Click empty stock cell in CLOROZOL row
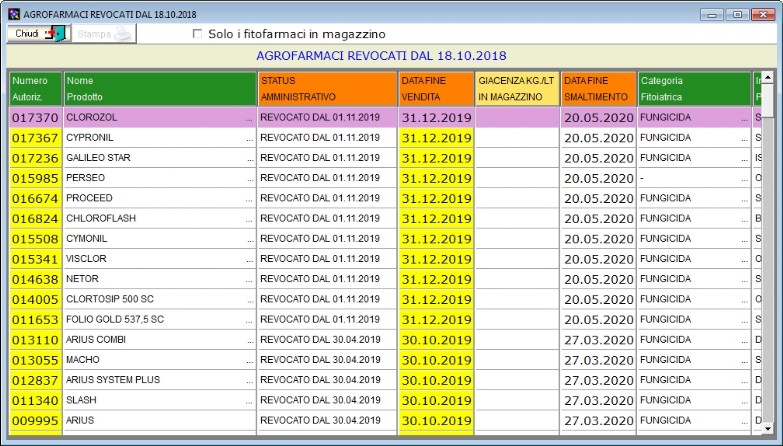Image resolution: width=783 pixels, height=446 pixels. click(517, 118)
